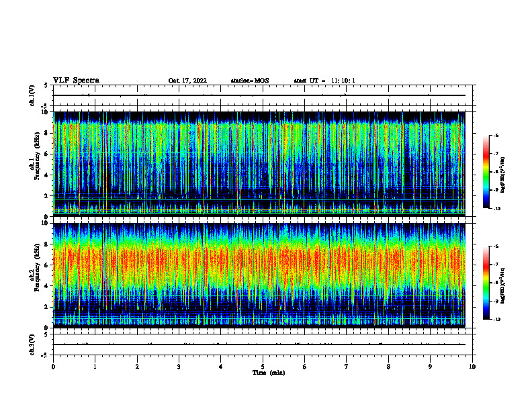This screenshot has height=411, width=532.
Task: Click time axis tick label "9"
Action: point(430,367)
